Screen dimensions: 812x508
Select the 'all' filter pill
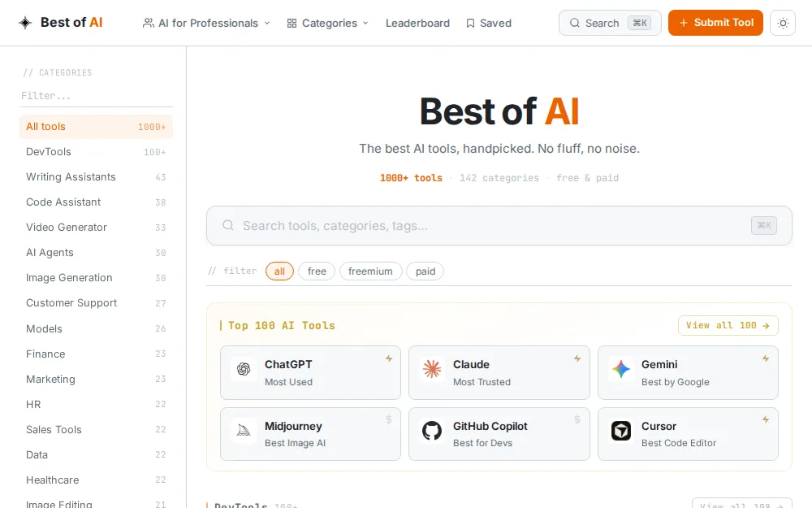pos(279,271)
